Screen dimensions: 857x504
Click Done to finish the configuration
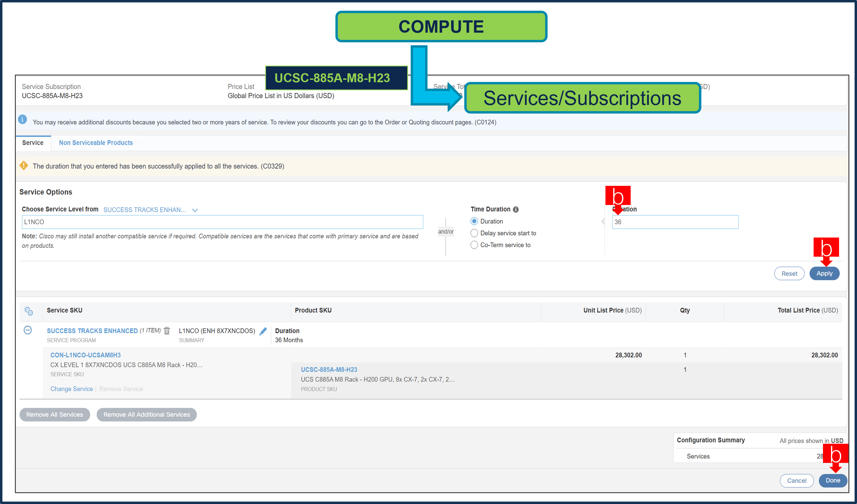tap(833, 480)
